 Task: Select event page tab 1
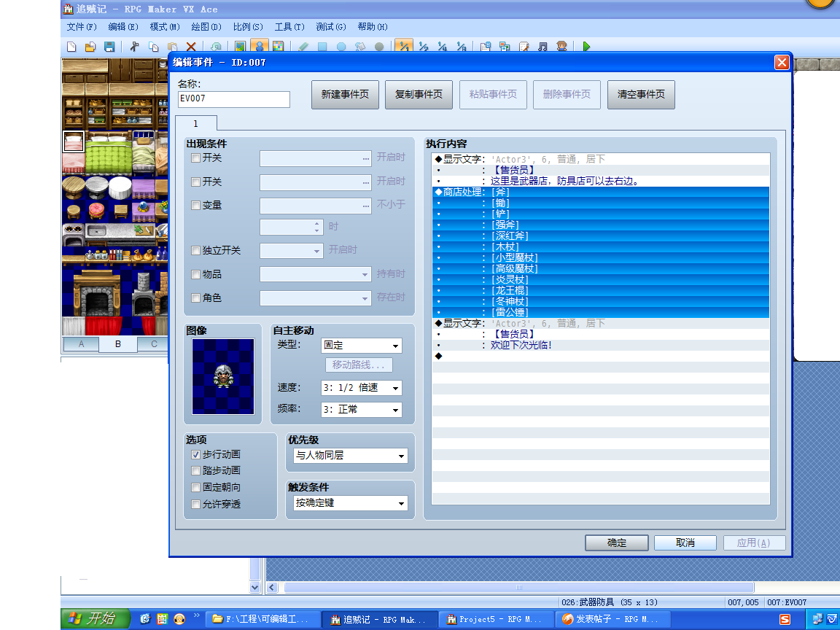coord(196,124)
